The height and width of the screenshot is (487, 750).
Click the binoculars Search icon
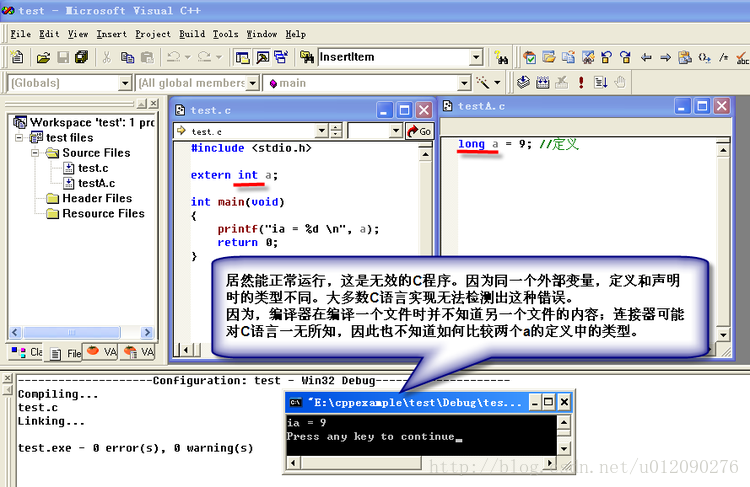click(501, 57)
